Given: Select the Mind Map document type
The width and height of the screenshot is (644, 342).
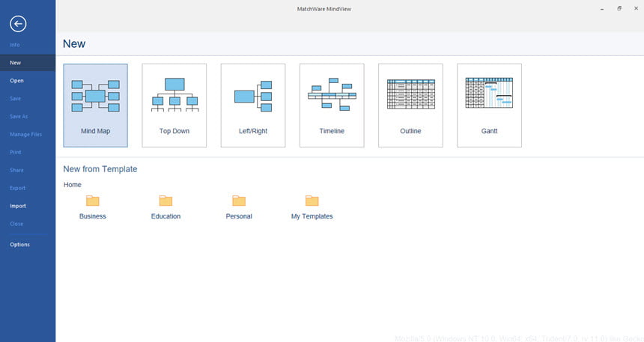Looking at the screenshot, I should tap(95, 105).
